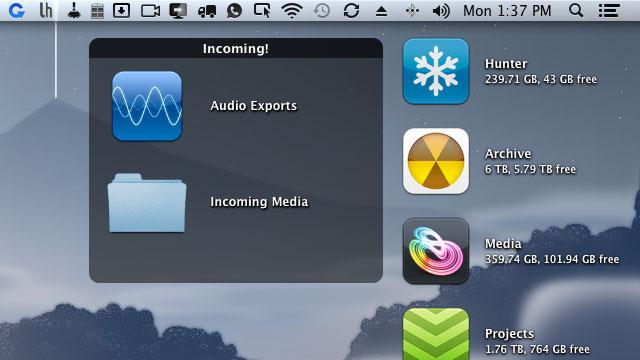Click the 'Archive' drive name
The height and width of the screenshot is (360, 640).
508,153
